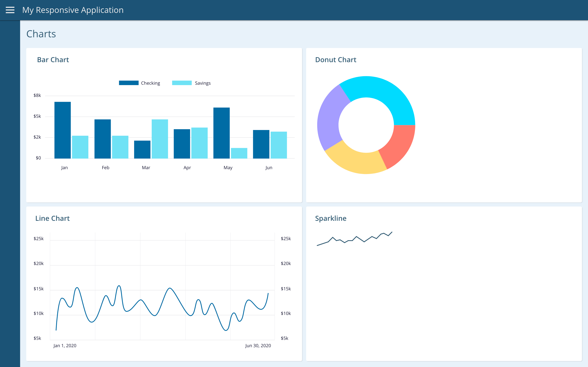Click the small May Savings bar
Screen dimensions: 588x367
239,153
